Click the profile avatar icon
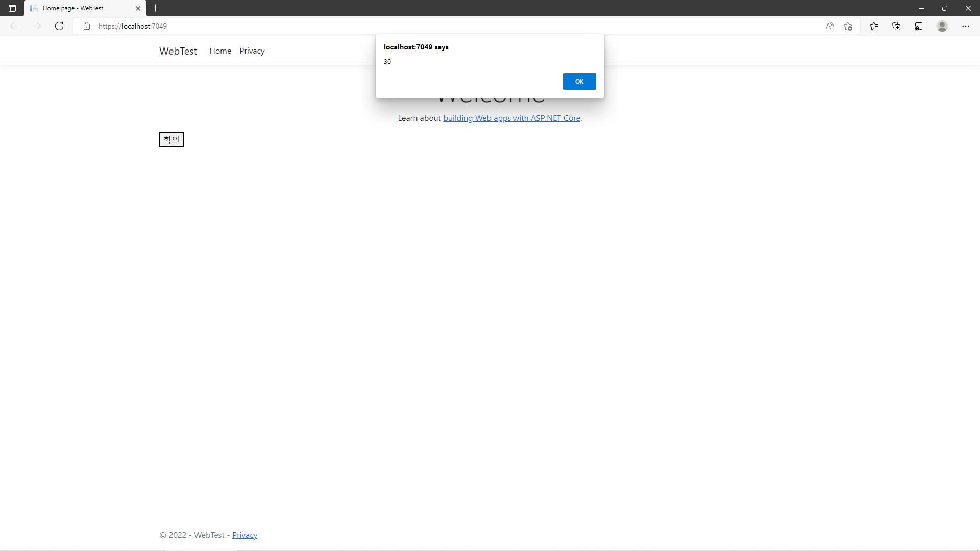Image resolution: width=980 pixels, height=551 pixels. click(942, 26)
